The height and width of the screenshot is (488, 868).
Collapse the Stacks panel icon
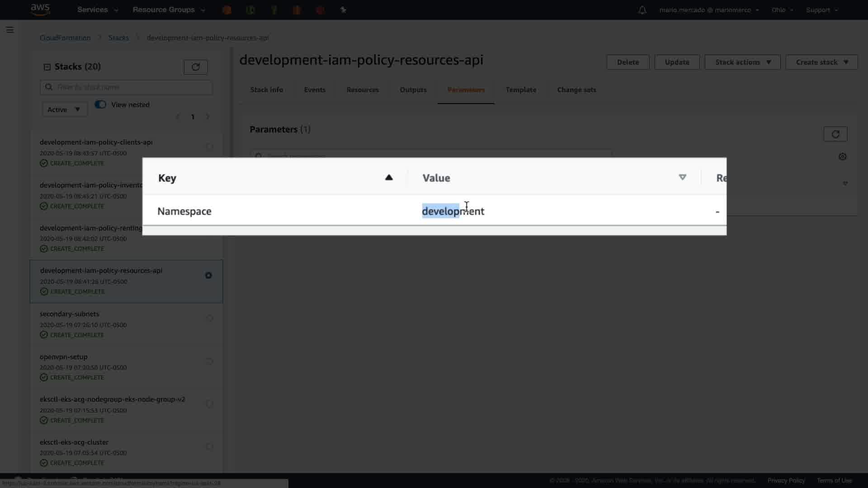pos(47,67)
